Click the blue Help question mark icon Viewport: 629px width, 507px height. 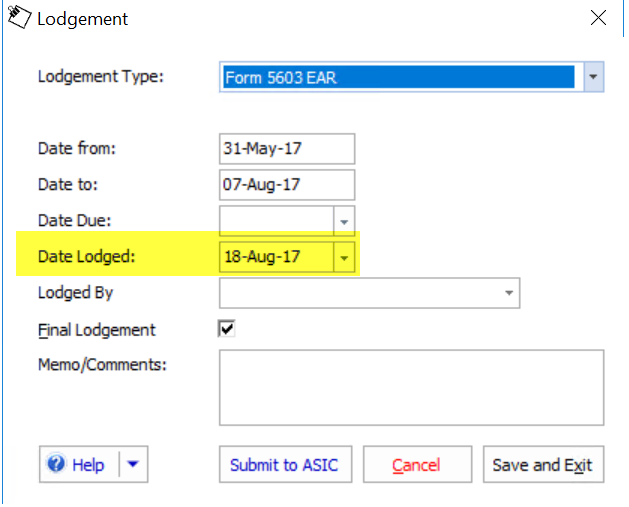(56, 464)
